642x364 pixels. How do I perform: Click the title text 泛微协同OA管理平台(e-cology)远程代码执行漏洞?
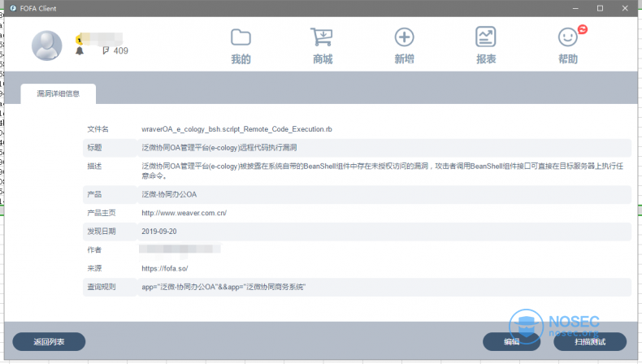click(219, 148)
